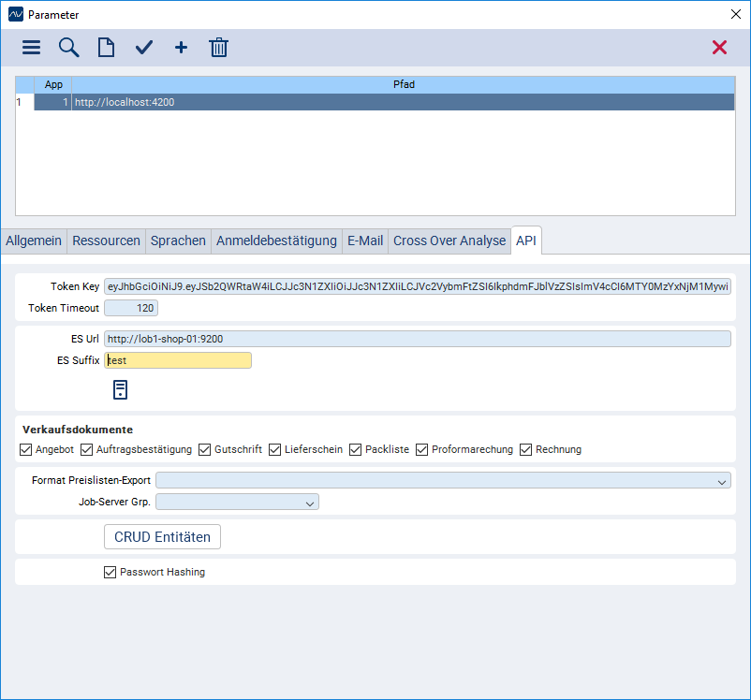Screen dimensions: 751x700
Task: Click the magnifier search icon
Action: (68, 48)
